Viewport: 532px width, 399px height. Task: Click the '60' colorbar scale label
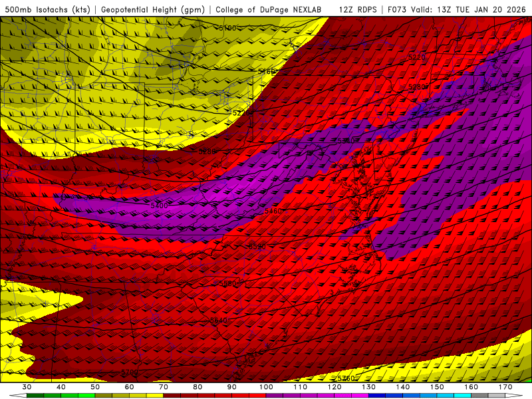(129, 387)
